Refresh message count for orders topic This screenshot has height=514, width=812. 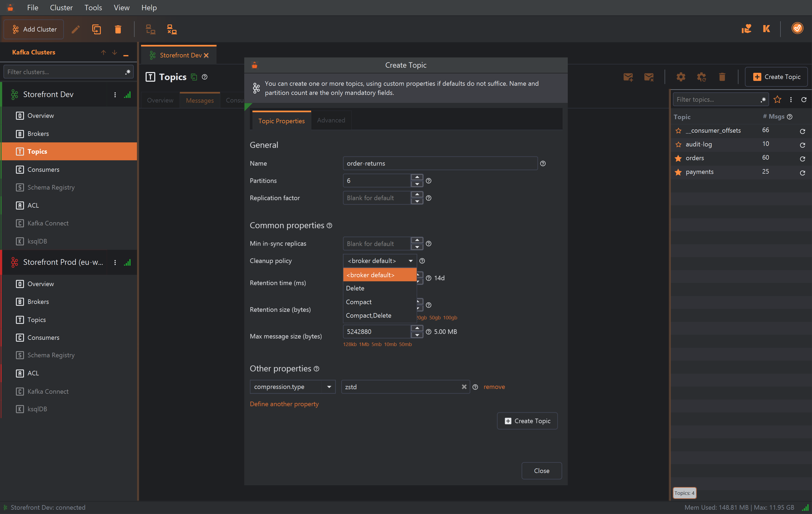coord(803,159)
